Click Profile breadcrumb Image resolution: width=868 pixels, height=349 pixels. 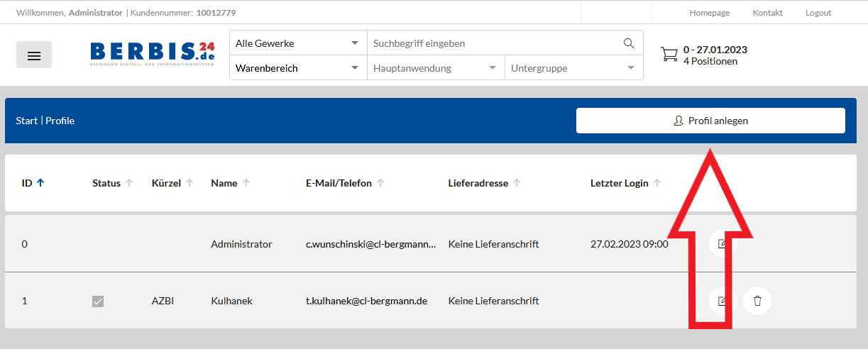(60, 121)
